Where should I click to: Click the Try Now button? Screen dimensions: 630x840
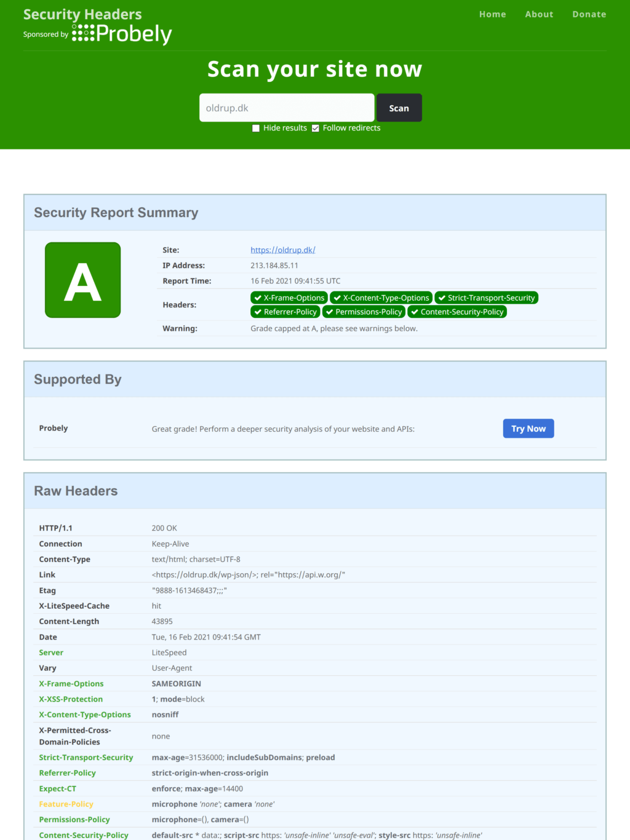528,429
